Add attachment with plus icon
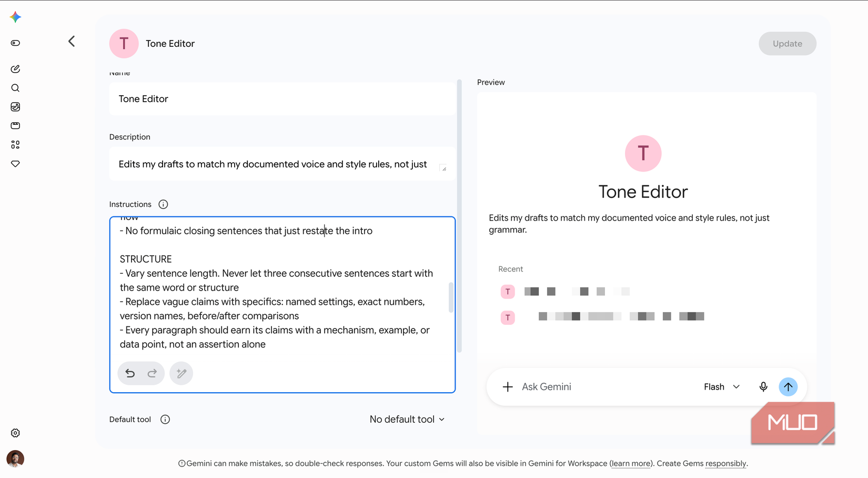 click(508, 387)
